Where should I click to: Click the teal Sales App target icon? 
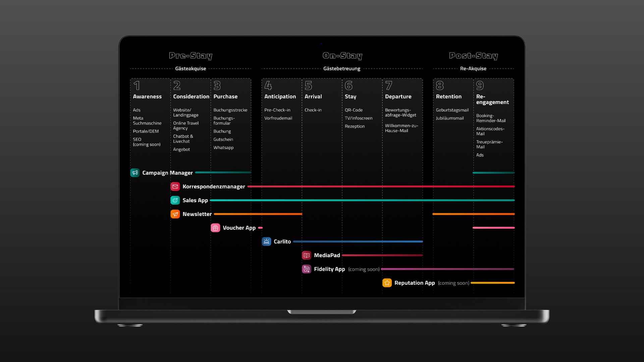coord(175,200)
